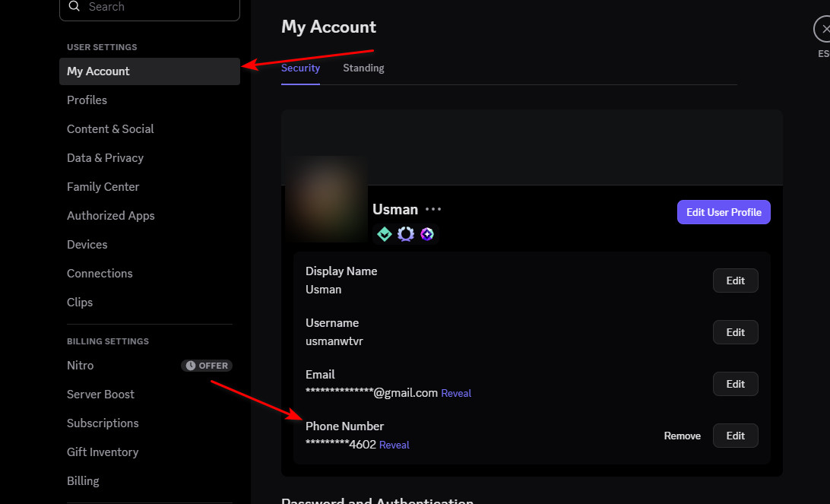Go to Data & Privacy settings
Screen dimensions: 830x504
click(x=105, y=158)
